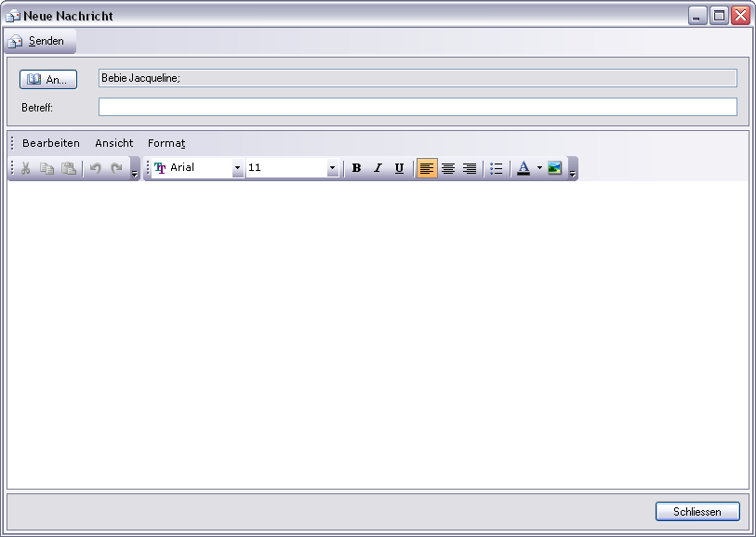The width and height of the screenshot is (756, 537).
Task: Click the font size value 11
Action: (286, 167)
